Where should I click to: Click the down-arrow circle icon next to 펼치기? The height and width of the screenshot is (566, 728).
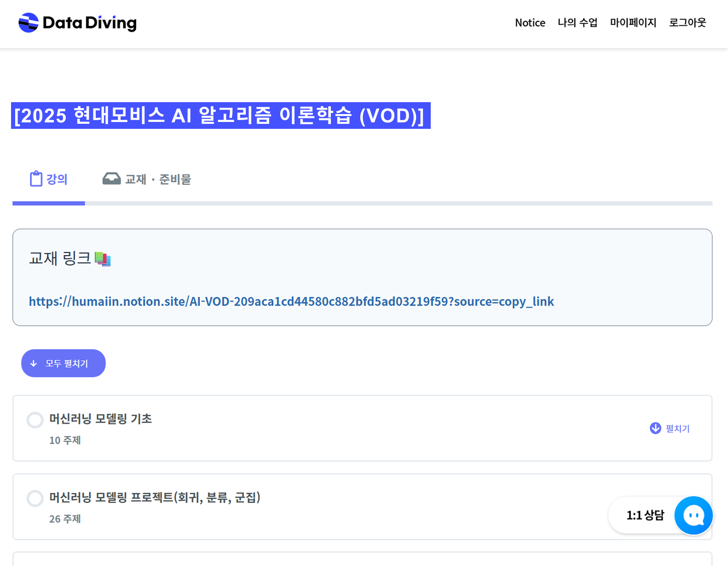tap(655, 428)
